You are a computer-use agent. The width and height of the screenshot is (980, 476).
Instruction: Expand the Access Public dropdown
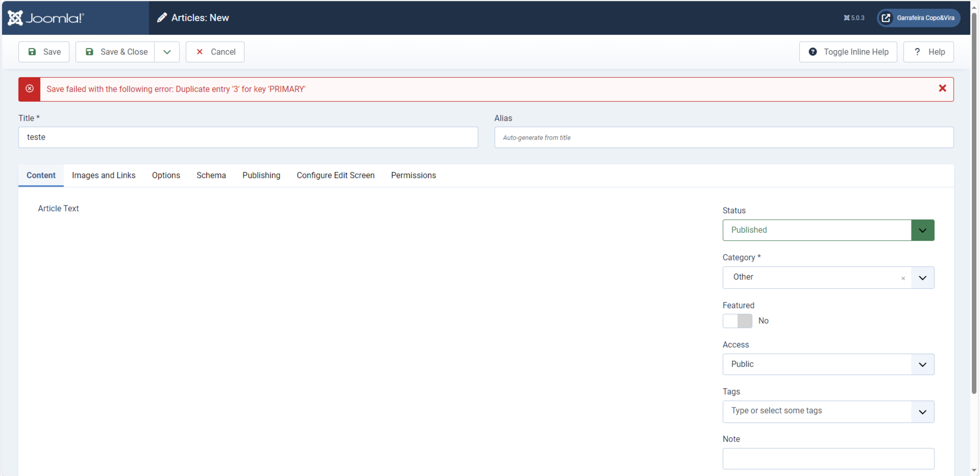828,364
